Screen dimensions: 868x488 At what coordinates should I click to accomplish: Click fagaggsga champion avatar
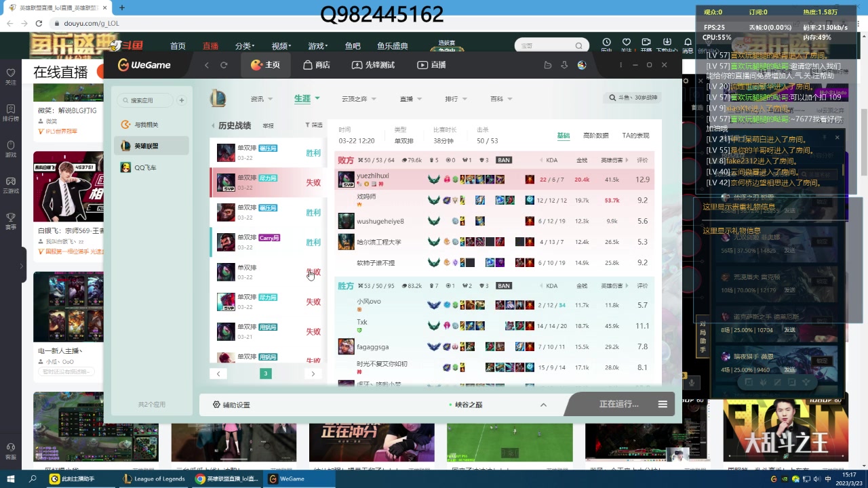click(346, 346)
